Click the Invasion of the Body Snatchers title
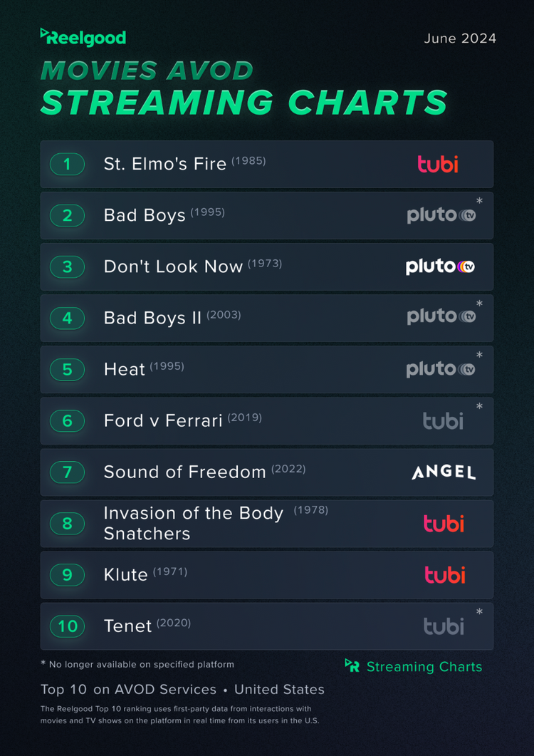This screenshot has height=756, width=534. point(193,523)
